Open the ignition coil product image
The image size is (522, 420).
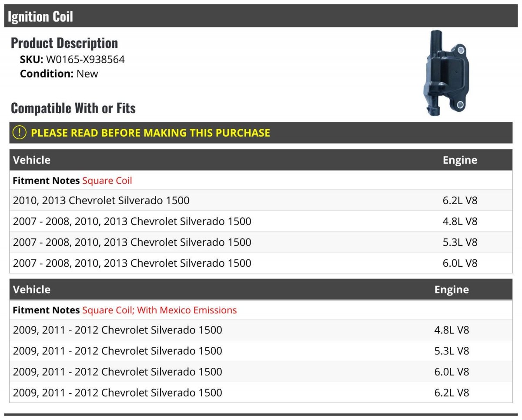tap(446, 73)
